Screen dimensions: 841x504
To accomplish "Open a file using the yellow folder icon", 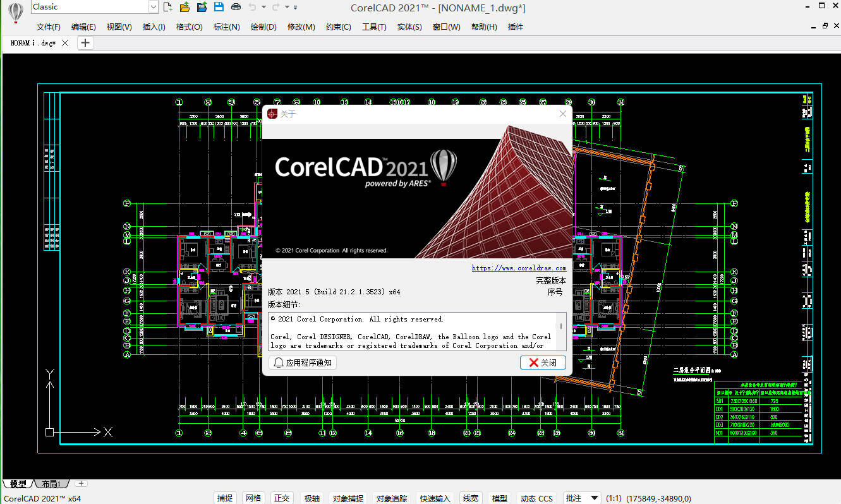I will [x=185, y=7].
